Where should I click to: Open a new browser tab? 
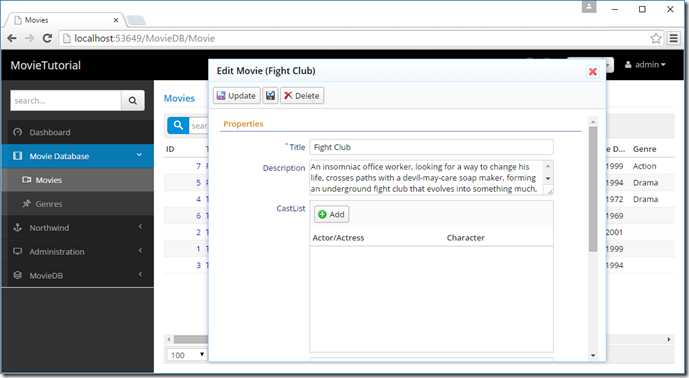click(136, 21)
